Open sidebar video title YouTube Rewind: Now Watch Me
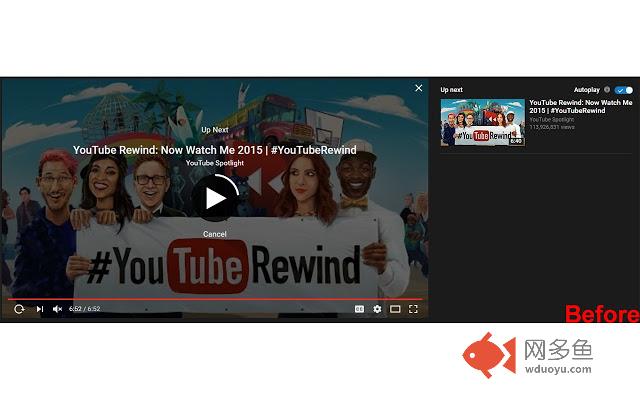 [580, 107]
